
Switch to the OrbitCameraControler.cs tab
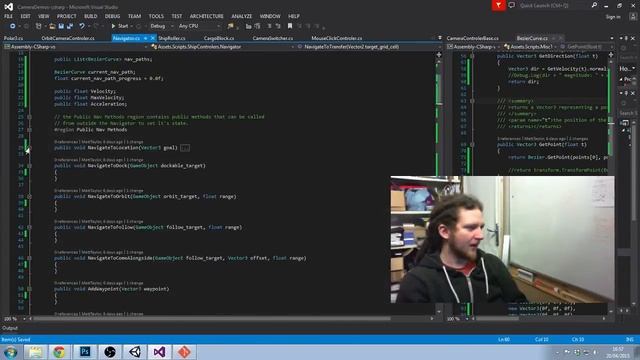click(x=68, y=38)
